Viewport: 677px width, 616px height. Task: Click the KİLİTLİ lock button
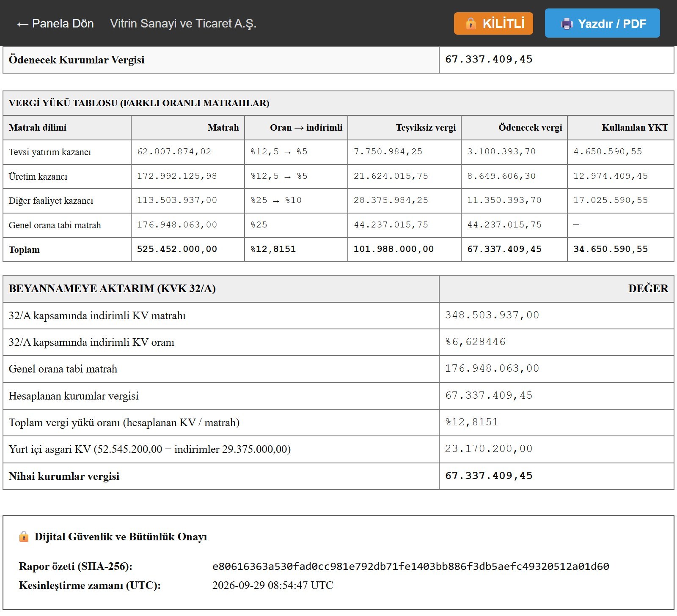(x=493, y=23)
